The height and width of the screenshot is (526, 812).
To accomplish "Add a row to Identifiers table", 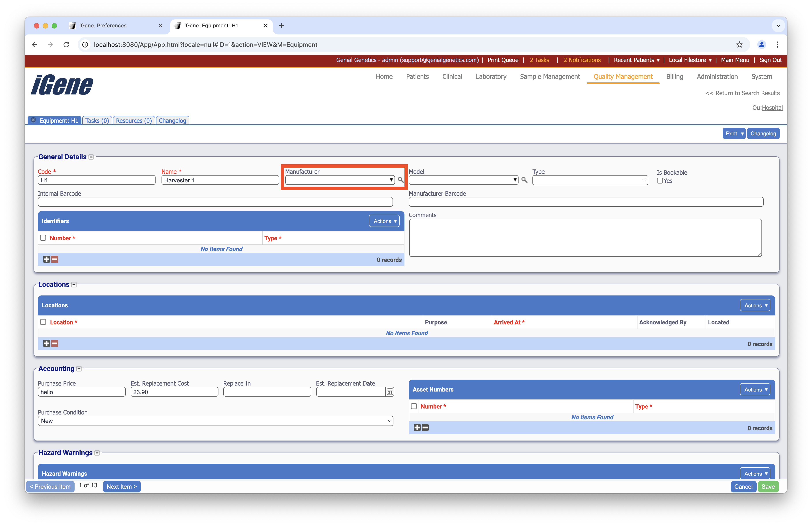I will click(x=46, y=259).
